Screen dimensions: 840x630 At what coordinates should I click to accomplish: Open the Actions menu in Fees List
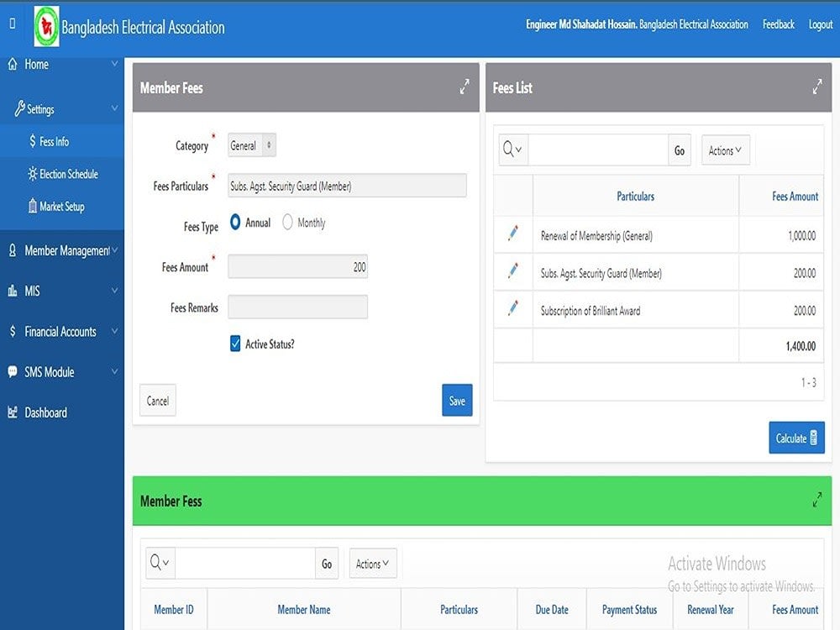[724, 150]
